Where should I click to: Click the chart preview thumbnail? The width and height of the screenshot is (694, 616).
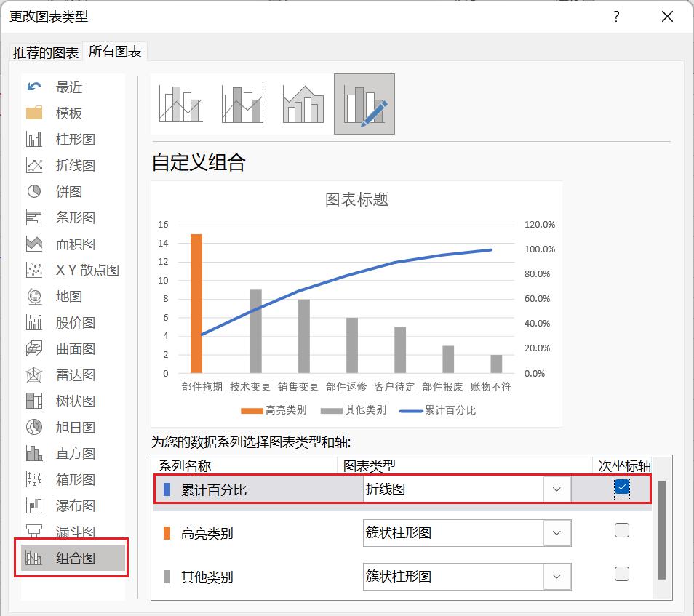click(x=356, y=303)
